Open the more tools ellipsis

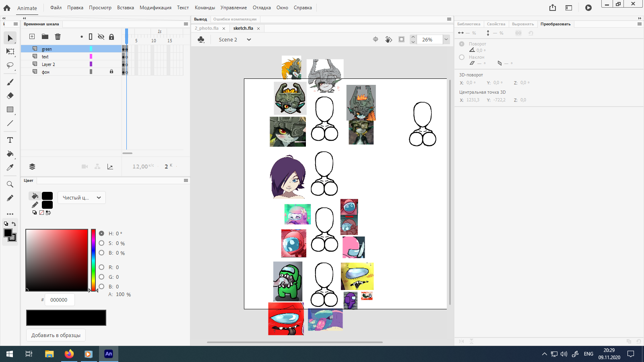pyautogui.click(x=10, y=214)
